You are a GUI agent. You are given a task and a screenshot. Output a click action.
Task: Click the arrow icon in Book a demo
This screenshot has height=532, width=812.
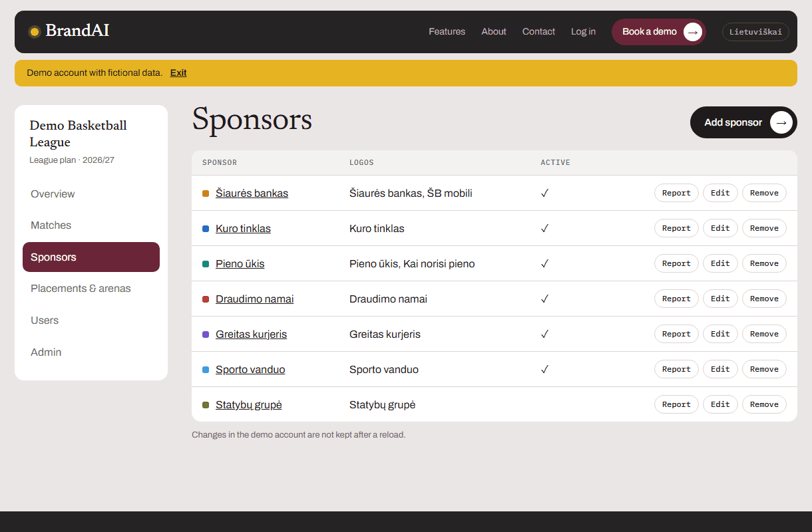click(693, 32)
